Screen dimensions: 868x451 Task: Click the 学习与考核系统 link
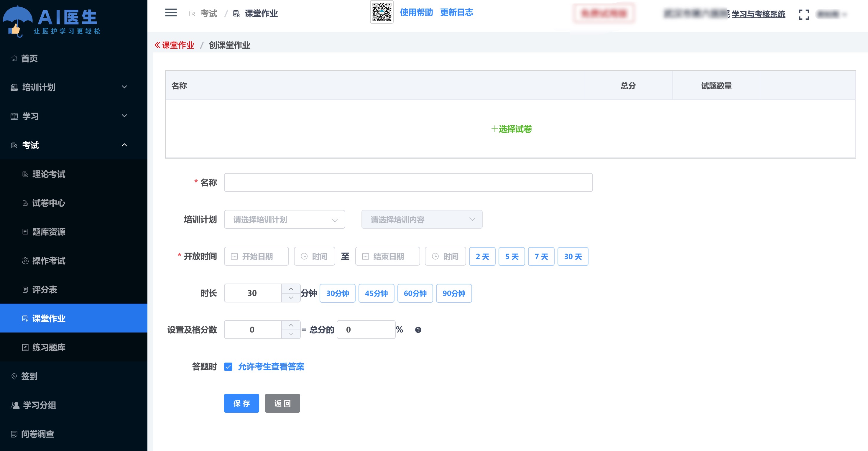coord(758,14)
